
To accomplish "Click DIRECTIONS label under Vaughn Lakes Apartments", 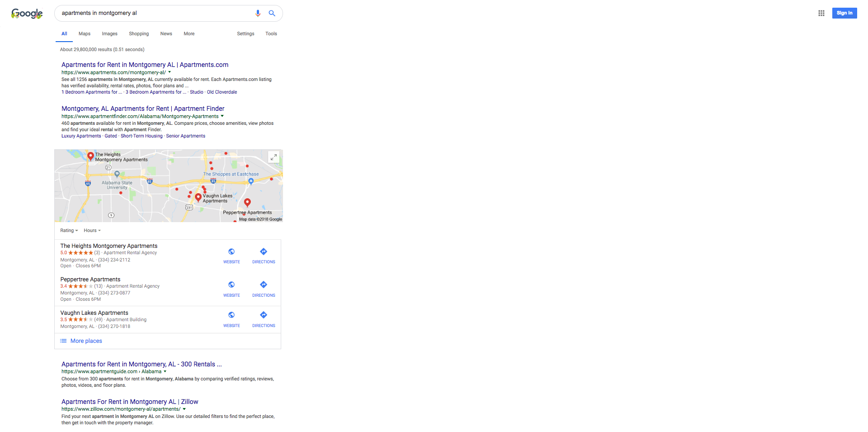I will click(264, 326).
